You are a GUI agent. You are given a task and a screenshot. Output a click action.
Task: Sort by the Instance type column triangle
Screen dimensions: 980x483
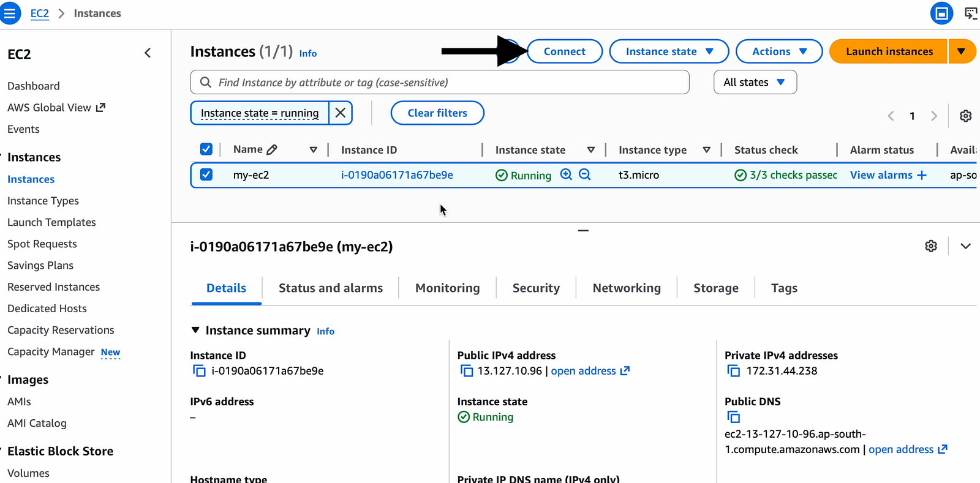706,150
